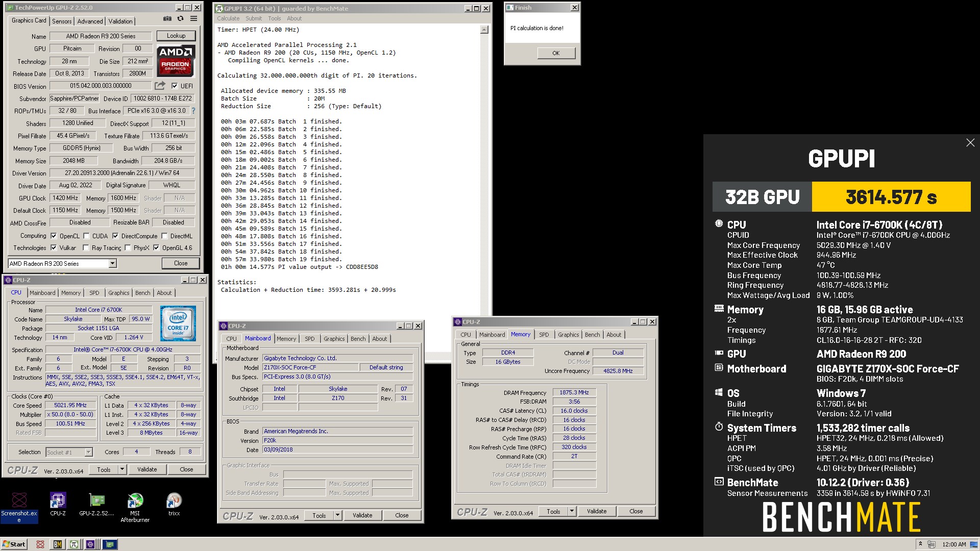This screenshot has height=551, width=980.
Task: Toggle the DirectCompute checkbox
Action: tap(115, 236)
